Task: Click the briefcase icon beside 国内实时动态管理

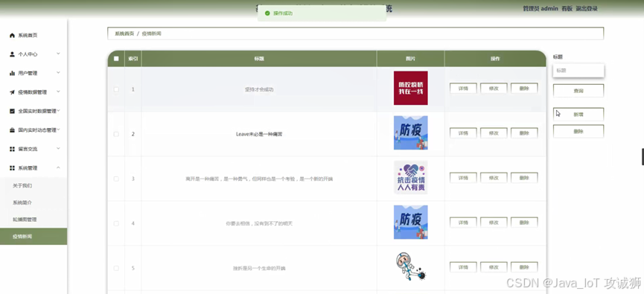Action: point(12,130)
